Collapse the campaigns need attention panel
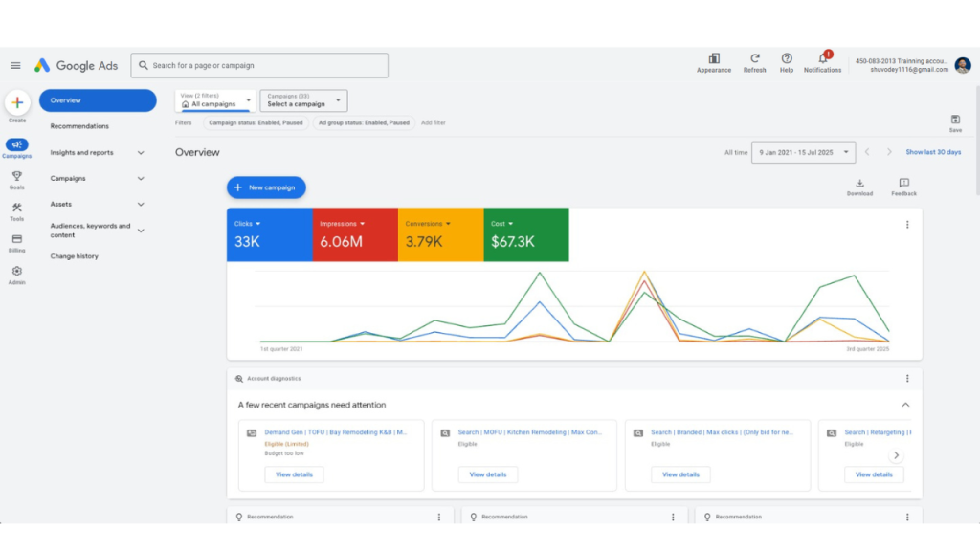 [905, 405]
